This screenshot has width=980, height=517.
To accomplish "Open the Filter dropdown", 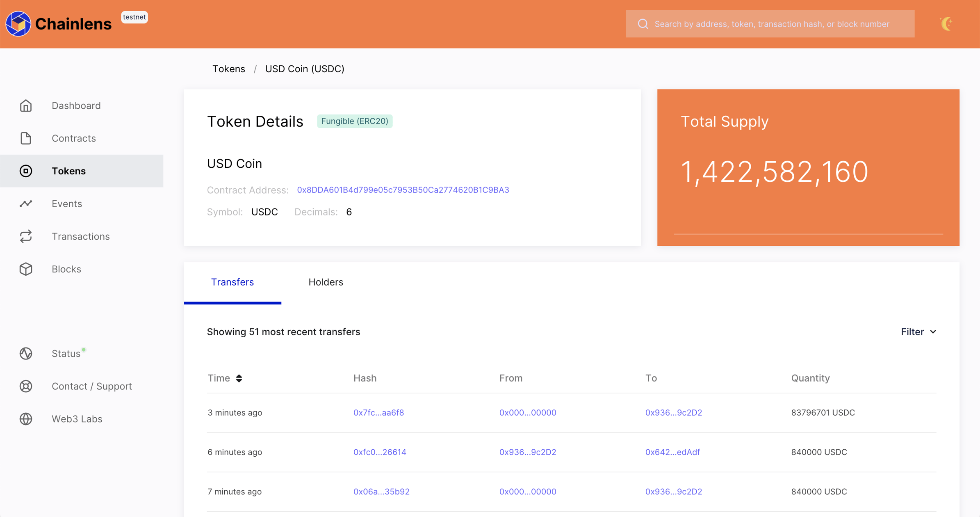I will [918, 332].
